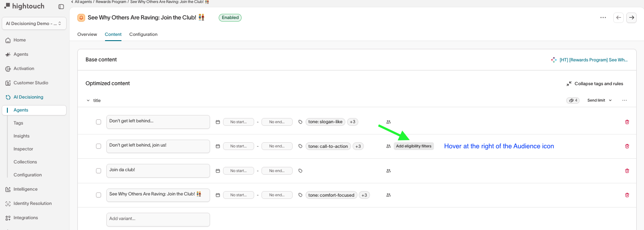Click the "tone: slogan-like" tag
644x230 pixels.
pos(325,122)
